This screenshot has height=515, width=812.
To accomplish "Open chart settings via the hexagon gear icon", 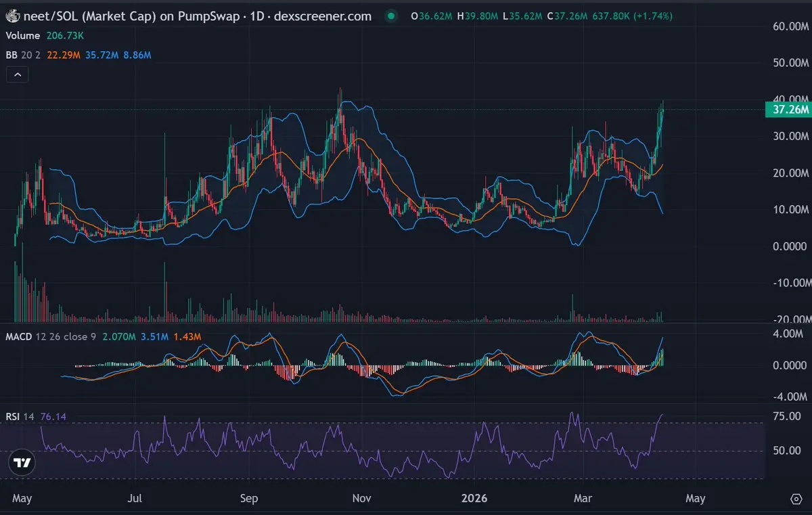I will (x=796, y=499).
